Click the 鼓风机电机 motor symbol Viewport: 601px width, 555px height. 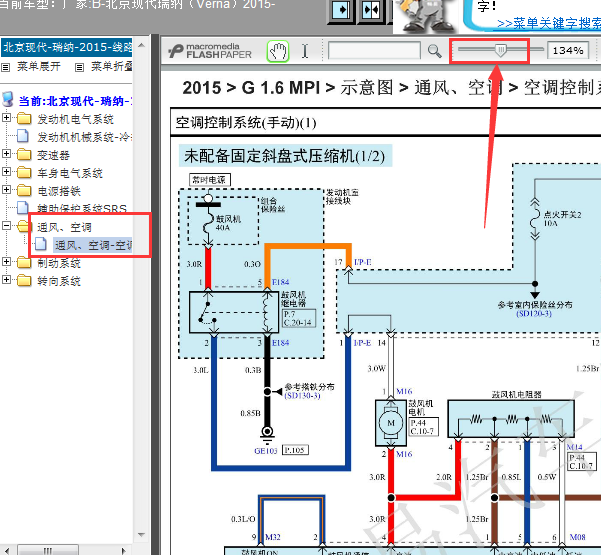coord(391,423)
